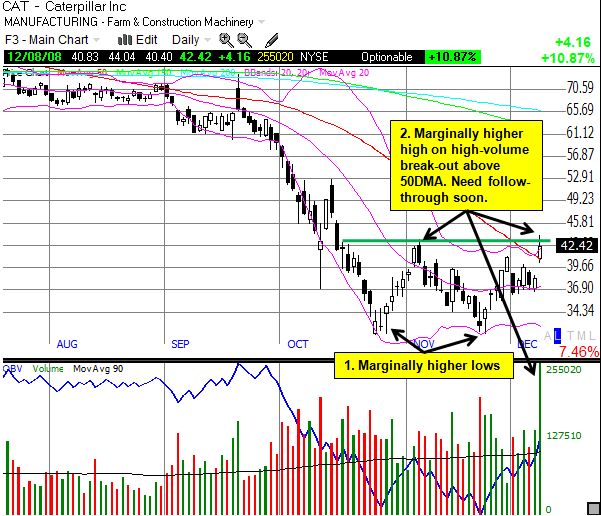601x516 pixels.
Task: Click the 61.12 price axis label
Action: (580, 133)
